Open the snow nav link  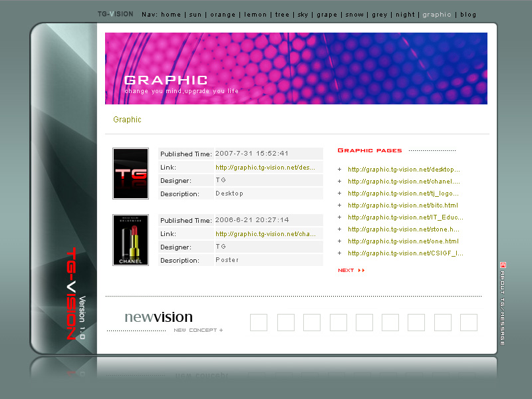(354, 15)
